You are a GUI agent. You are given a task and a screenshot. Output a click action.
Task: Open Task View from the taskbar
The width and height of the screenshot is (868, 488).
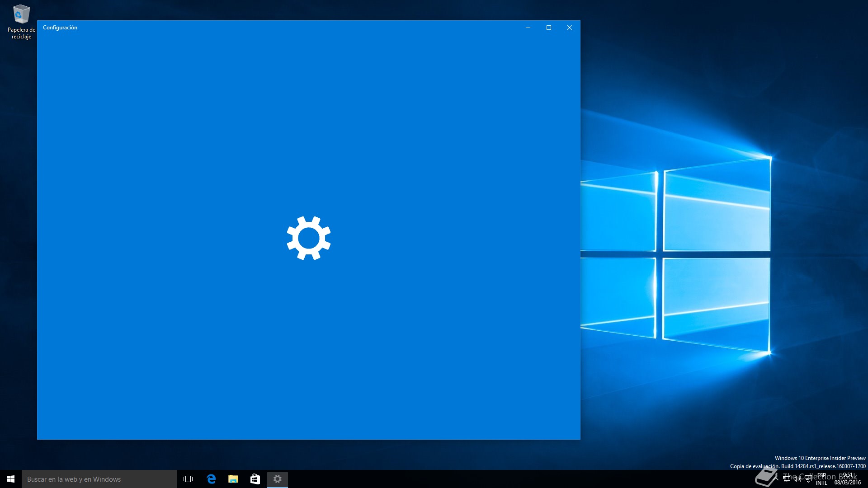188,479
